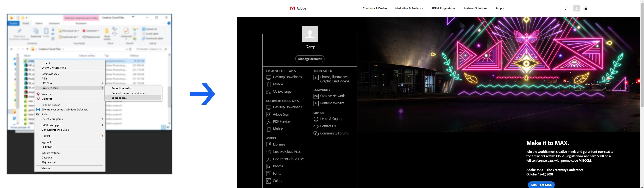Click the share icon beside Sdílet
Image resolution: width=644 pixels, height=188 pixels.
38,114
